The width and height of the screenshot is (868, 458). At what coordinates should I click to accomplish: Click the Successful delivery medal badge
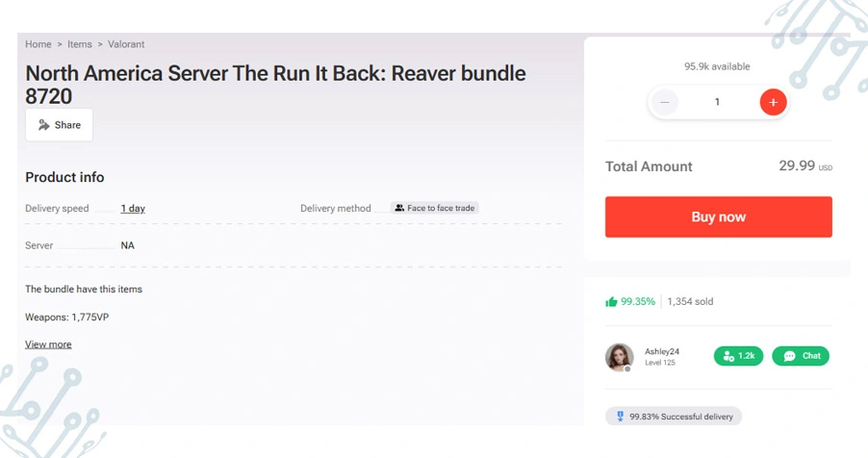tap(674, 417)
